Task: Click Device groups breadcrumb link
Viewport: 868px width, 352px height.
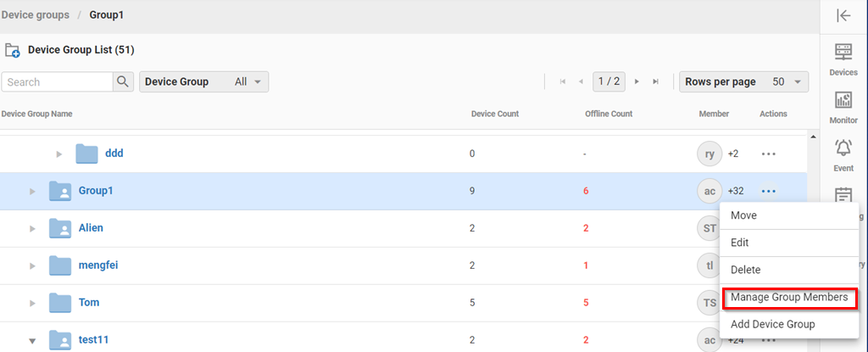Action: [x=36, y=15]
